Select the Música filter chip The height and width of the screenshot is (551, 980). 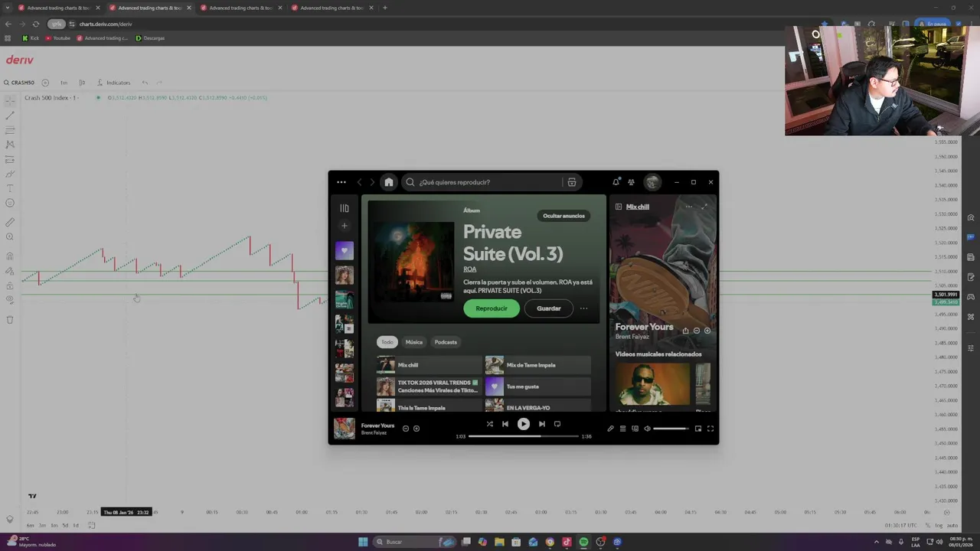tap(414, 342)
